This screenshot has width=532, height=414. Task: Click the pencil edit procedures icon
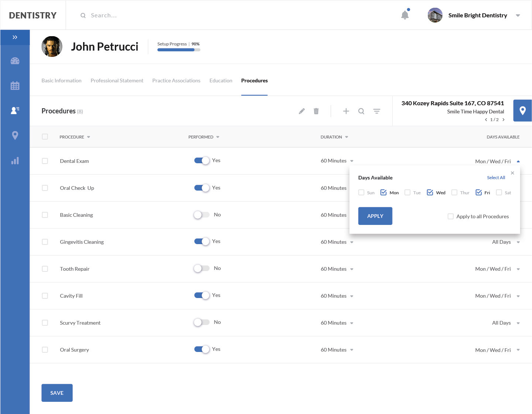pyautogui.click(x=302, y=111)
